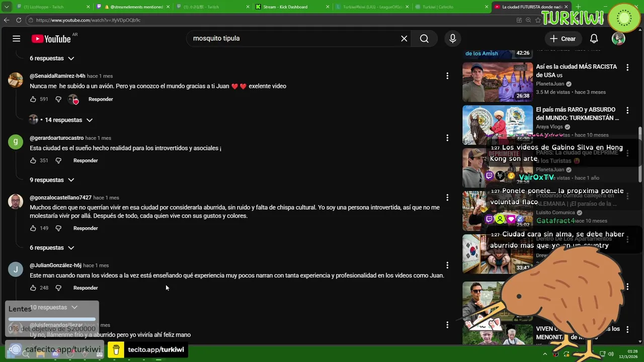The width and height of the screenshot is (644, 362).
Task: Like the JulianGonzález-h6j comment
Action: coord(33,288)
